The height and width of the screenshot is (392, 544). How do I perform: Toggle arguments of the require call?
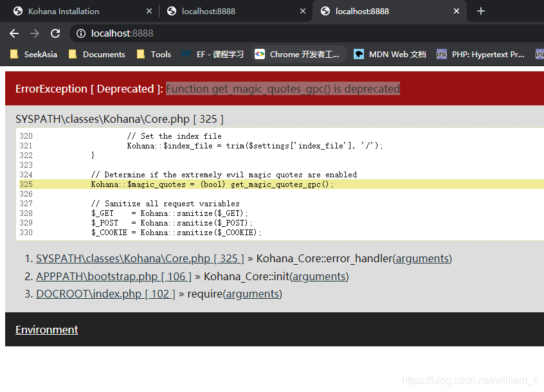tap(253, 294)
